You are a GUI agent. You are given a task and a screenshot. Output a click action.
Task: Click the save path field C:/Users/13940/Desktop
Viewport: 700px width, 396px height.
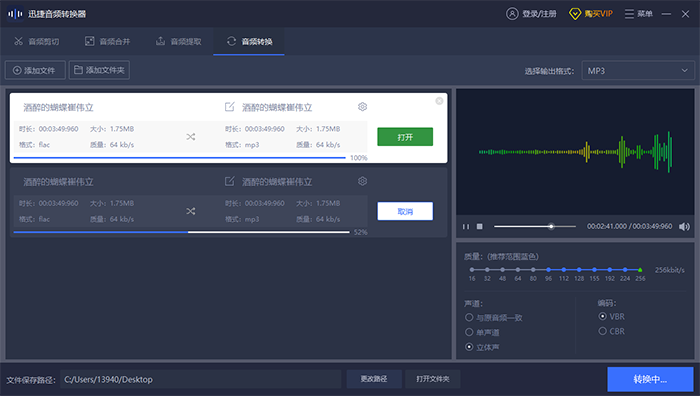click(200, 379)
